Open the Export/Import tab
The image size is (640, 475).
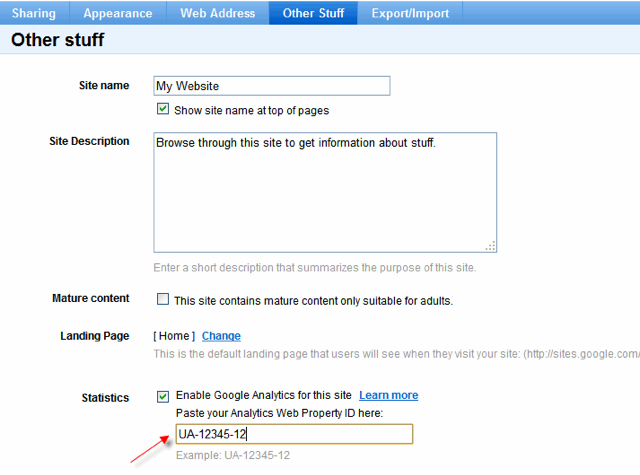click(410, 13)
